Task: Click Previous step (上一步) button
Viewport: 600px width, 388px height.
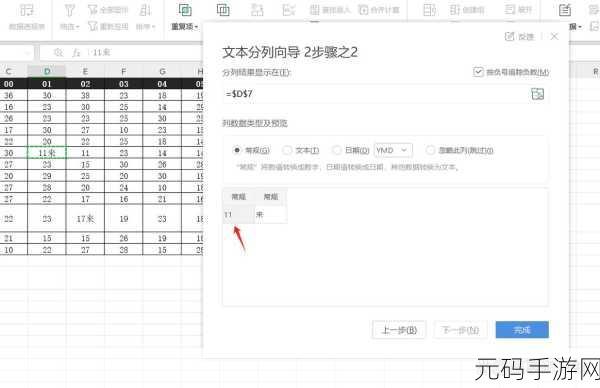Action: tap(399, 330)
